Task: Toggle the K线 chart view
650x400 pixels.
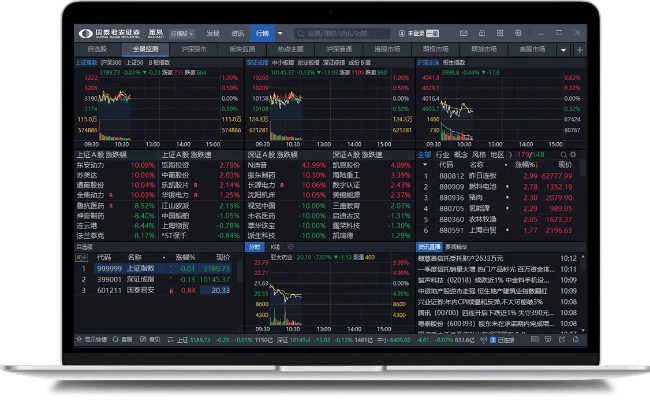Action: tap(275, 246)
